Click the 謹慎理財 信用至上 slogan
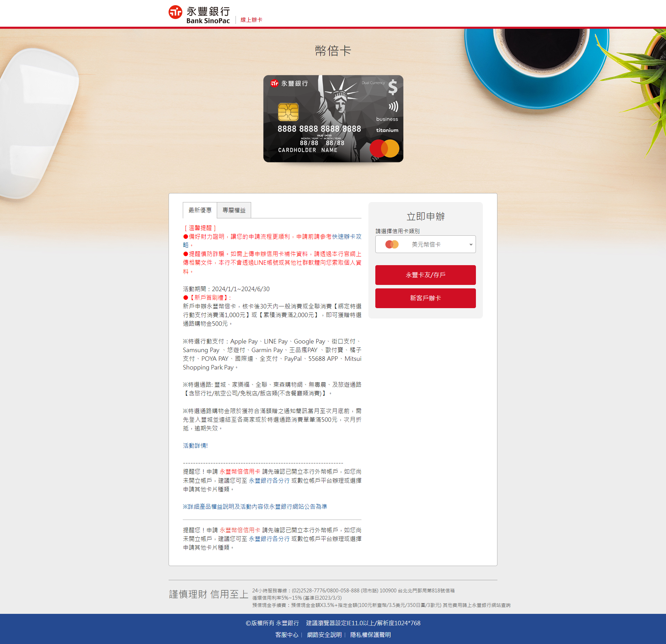 pyautogui.click(x=208, y=594)
